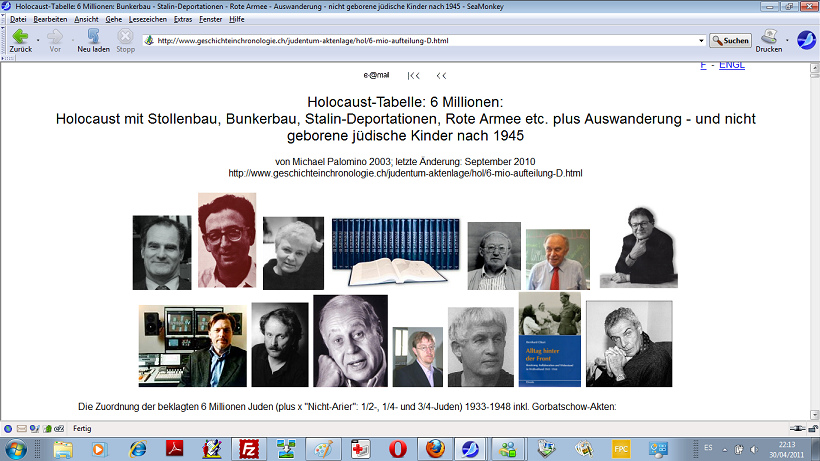Open Composer icon in status bar

[x=34, y=429]
